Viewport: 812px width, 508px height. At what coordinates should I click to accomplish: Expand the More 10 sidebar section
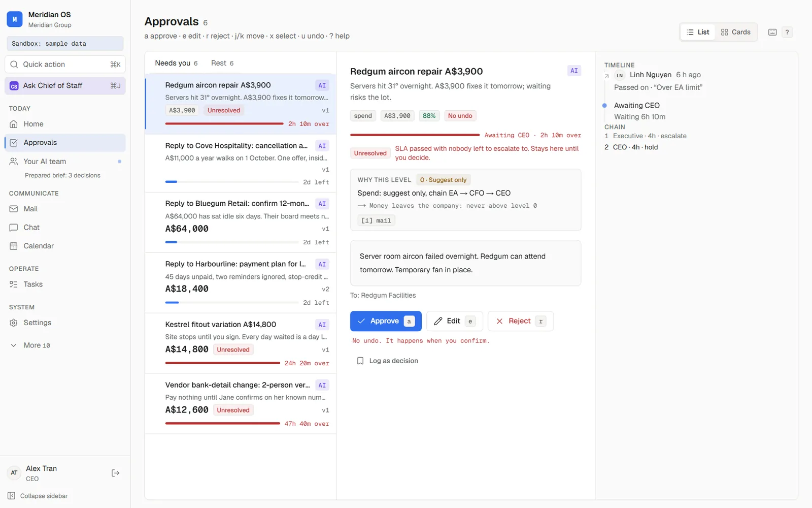click(65, 345)
